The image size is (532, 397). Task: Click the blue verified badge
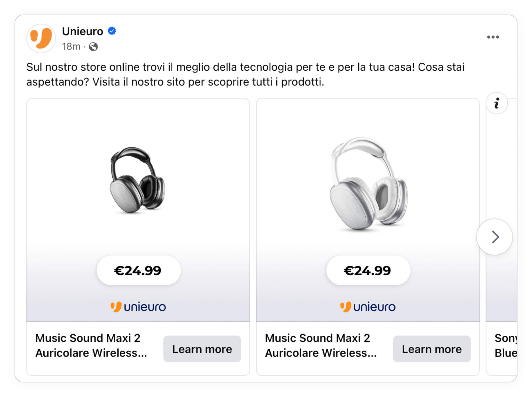point(112,31)
